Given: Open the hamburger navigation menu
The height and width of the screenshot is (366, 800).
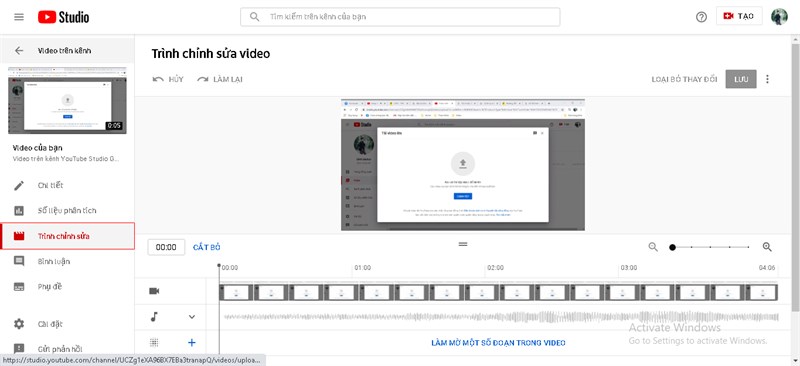Looking at the screenshot, I should 19,17.
